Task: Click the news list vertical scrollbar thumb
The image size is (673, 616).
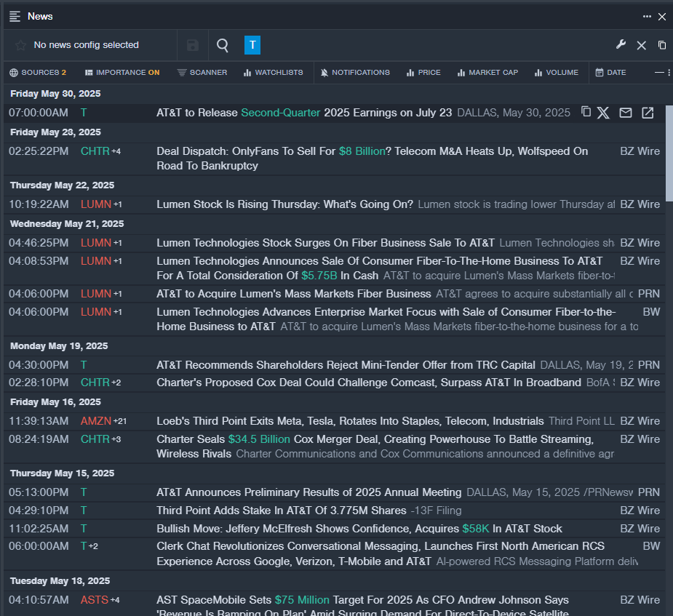Action: (669, 153)
